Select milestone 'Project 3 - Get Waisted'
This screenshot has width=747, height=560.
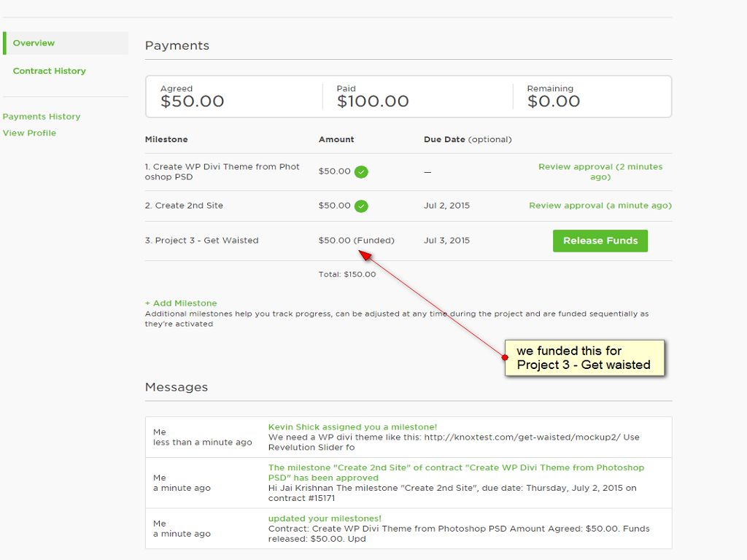[x=202, y=241]
